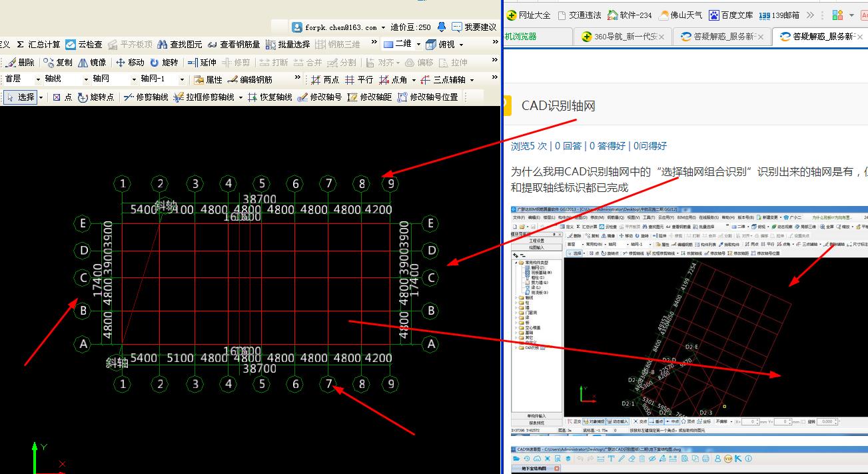Choose 点角 point-angle auxiliary axis
Screen dimensions: 868x474
point(393,79)
